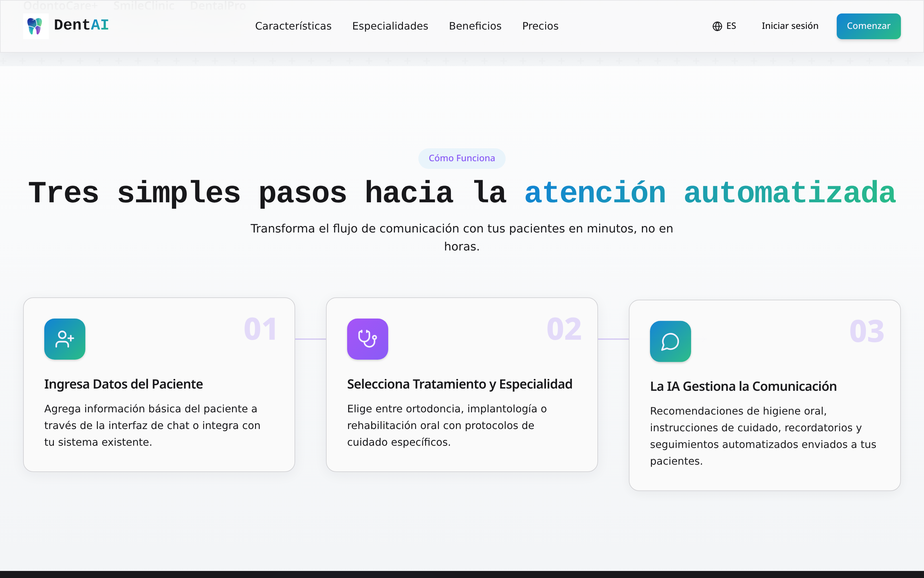Screen dimensions: 924x578
Task: Click the DentAI tooth logo icon
Action: pos(36,26)
